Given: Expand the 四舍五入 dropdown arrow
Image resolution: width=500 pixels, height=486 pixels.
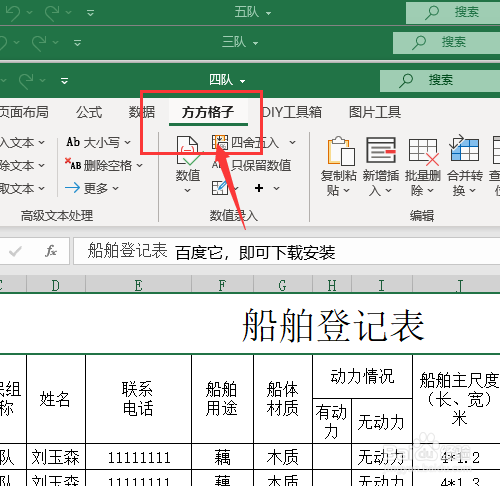Looking at the screenshot, I should point(293,143).
